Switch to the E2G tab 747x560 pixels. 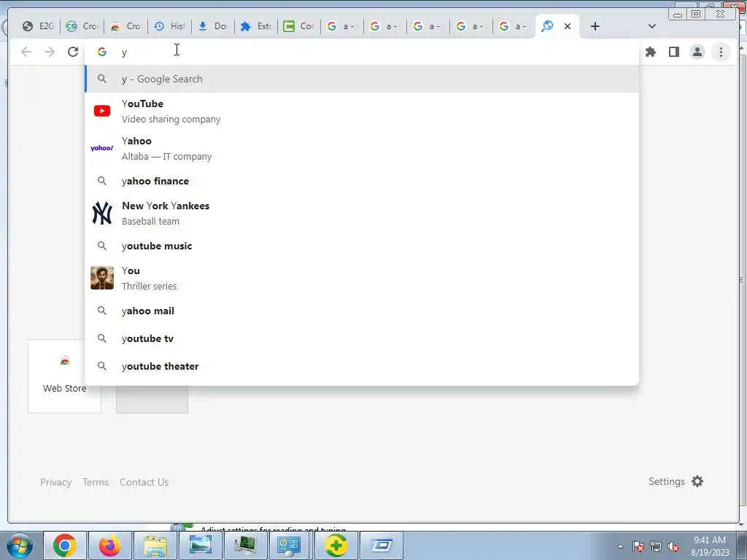(x=38, y=26)
